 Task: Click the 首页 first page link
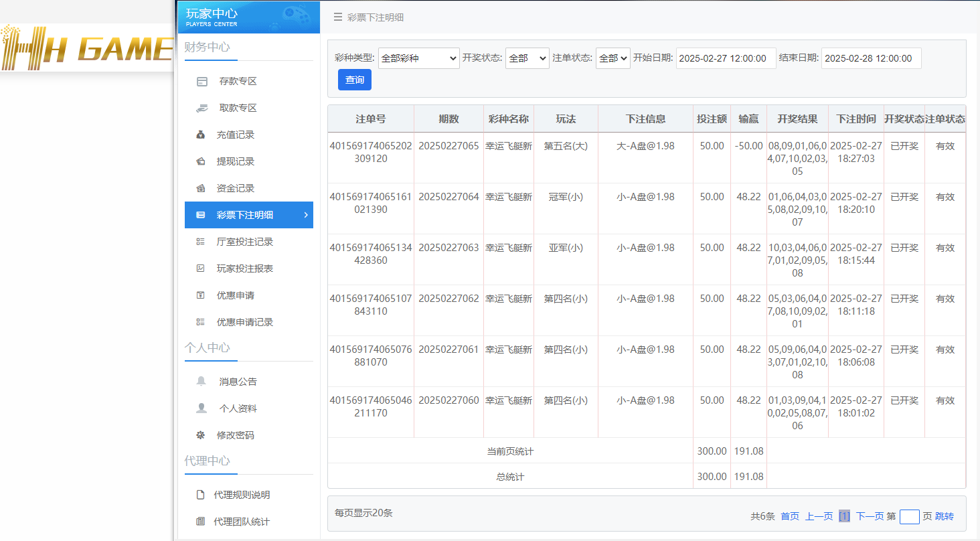coord(789,516)
